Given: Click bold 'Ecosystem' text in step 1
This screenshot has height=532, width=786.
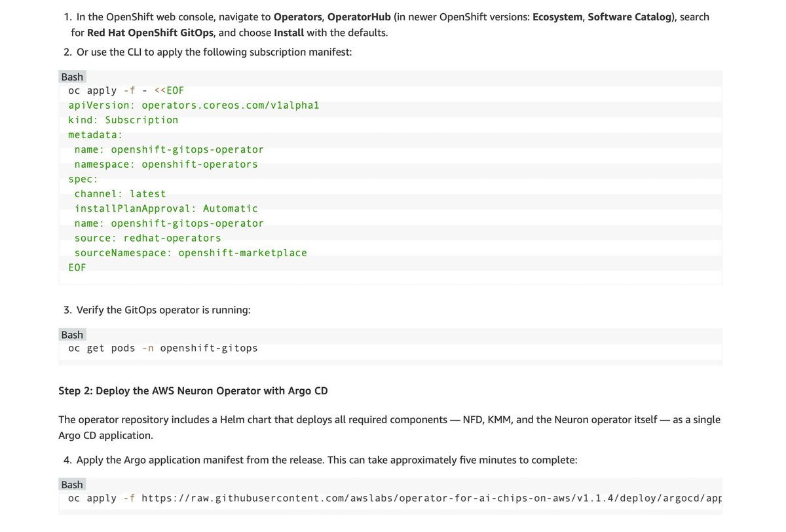Looking at the screenshot, I should [x=557, y=16].
